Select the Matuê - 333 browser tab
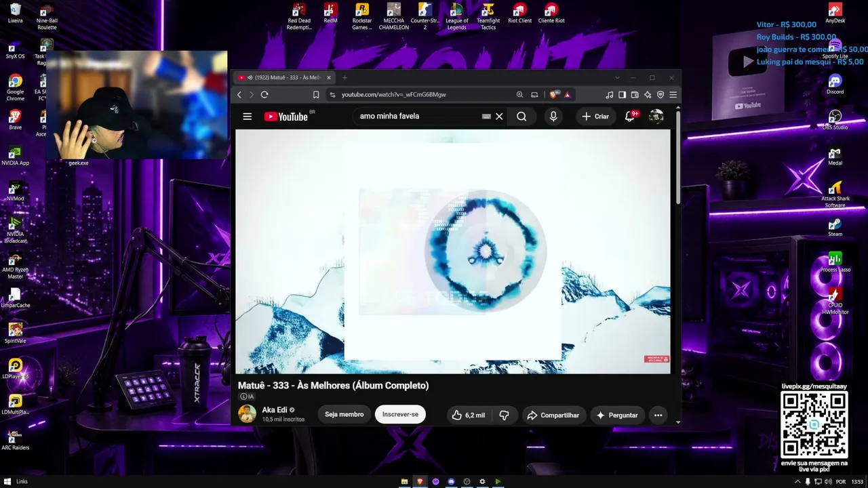The width and height of the screenshot is (868, 488). pyautogui.click(x=284, y=77)
